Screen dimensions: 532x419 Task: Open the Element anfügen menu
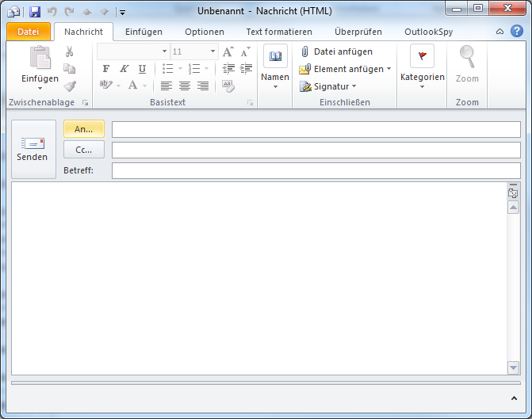(x=345, y=69)
